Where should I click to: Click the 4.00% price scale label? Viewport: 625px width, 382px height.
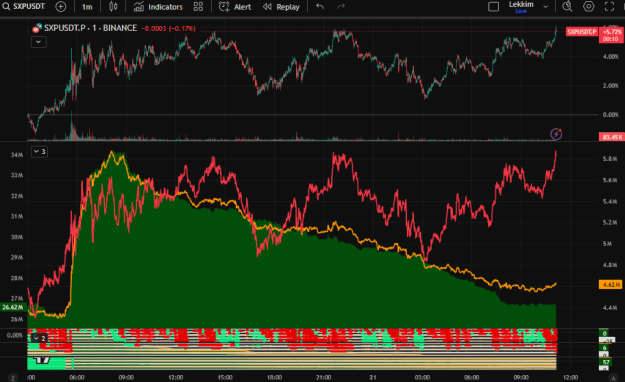click(610, 57)
